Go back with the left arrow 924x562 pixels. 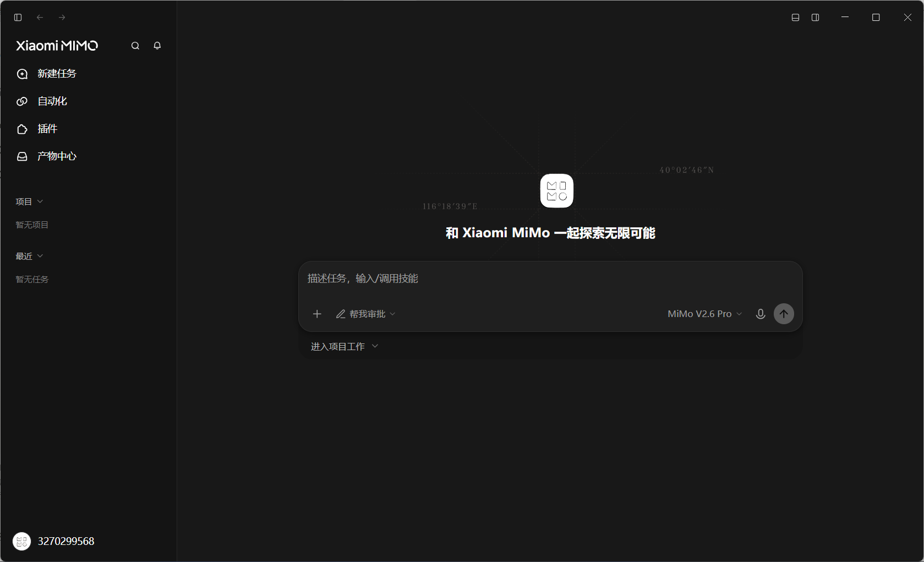[40, 18]
